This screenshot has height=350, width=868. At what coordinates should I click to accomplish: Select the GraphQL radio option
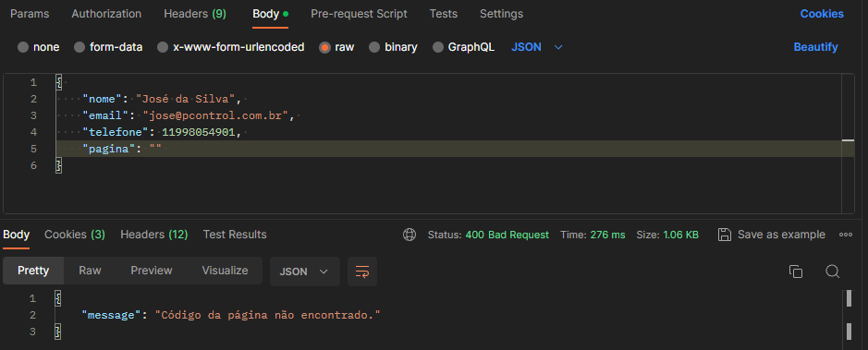click(x=463, y=47)
